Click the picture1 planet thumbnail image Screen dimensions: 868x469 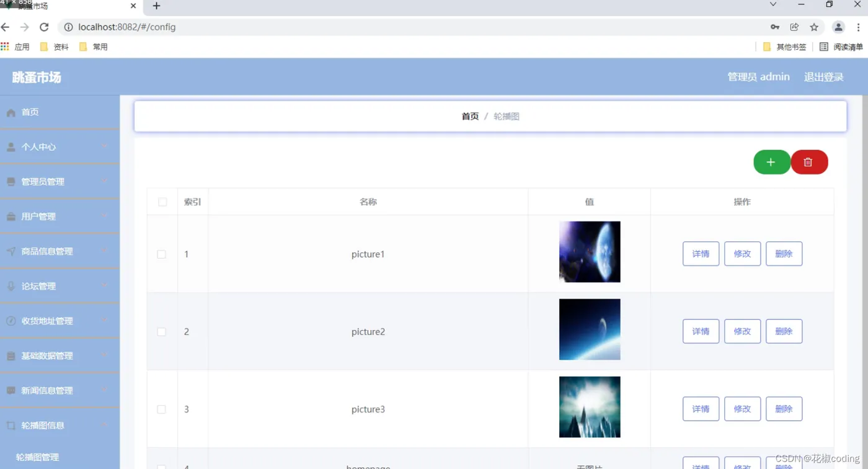pyautogui.click(x=590, y=252)
